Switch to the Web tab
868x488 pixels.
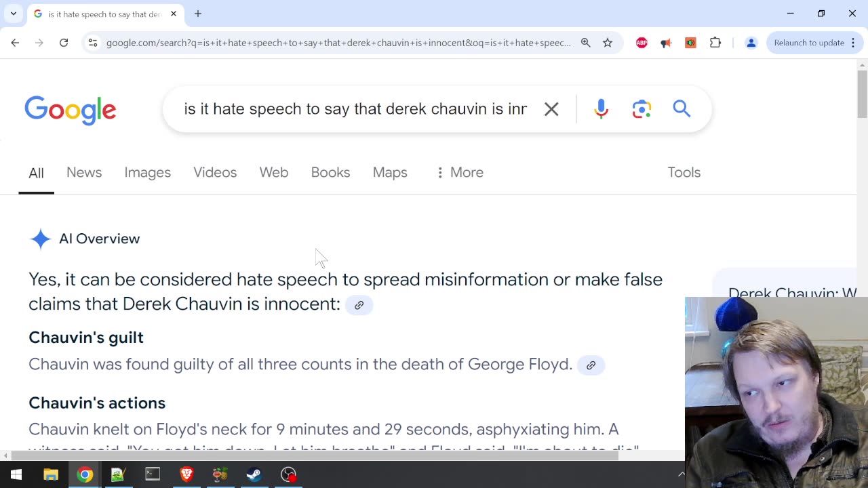click(274, 172)
